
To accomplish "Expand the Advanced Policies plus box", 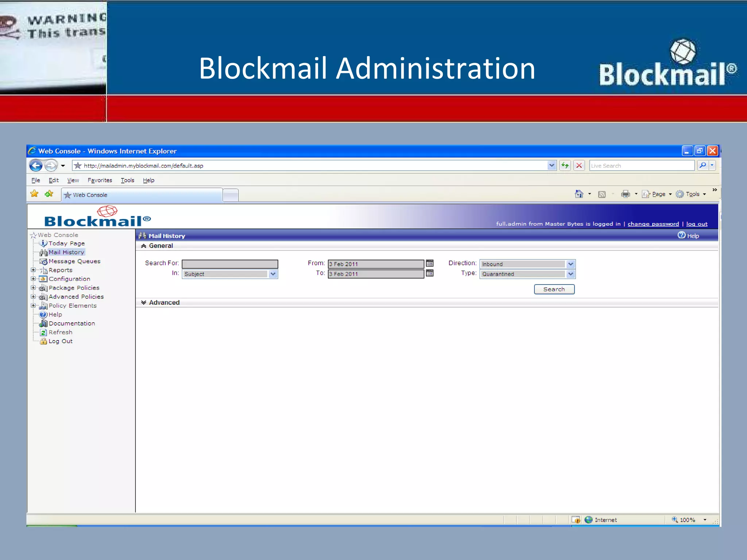I will point(33,296).
